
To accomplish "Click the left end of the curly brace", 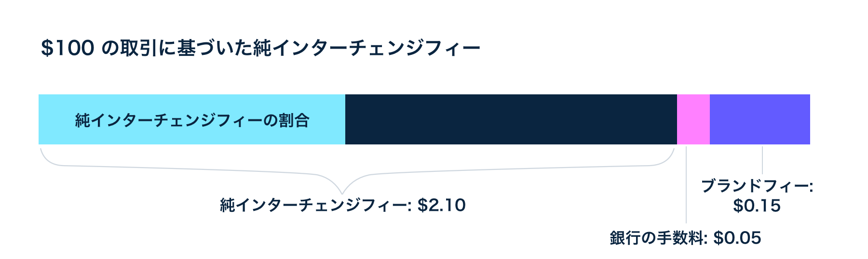I will [x=42, y=153].
